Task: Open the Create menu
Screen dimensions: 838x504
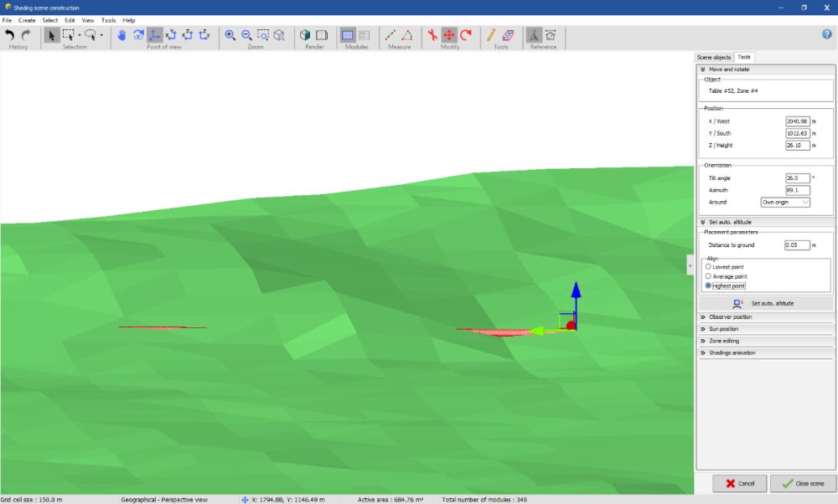Action: [27, 20]
